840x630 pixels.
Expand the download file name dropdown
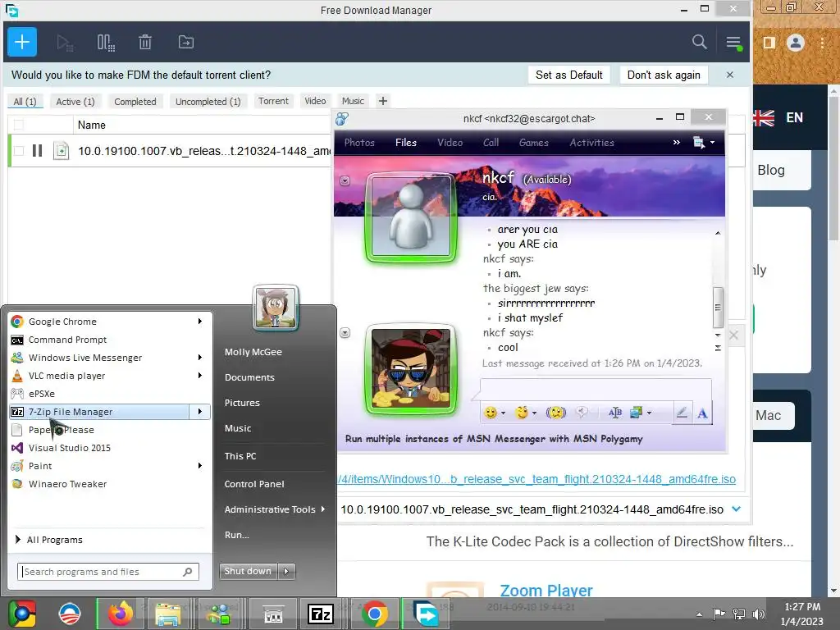pyautogui.click(x=736, y=509)
